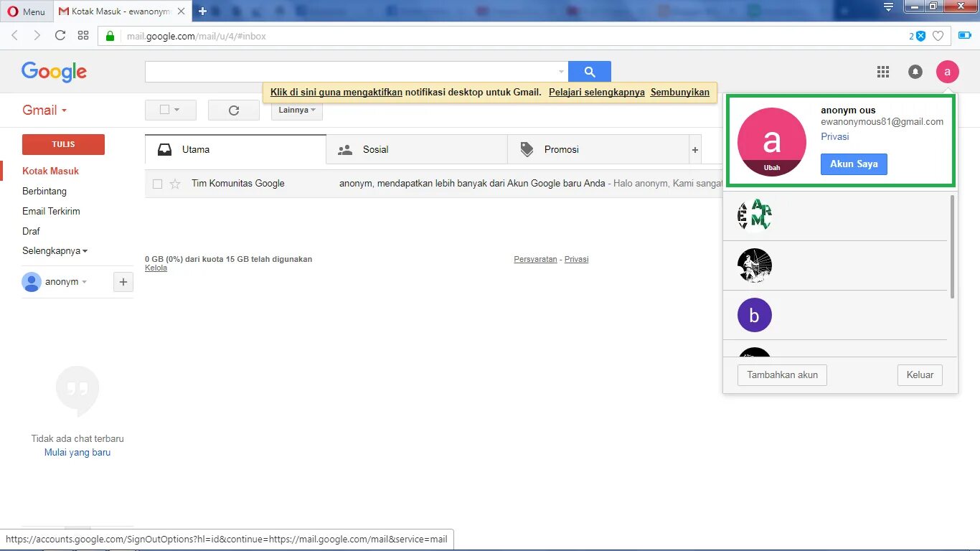Open a new browser tab with plus icon
Image resolution: width=980 pixels, height=551 pixels.
[202, 11]
